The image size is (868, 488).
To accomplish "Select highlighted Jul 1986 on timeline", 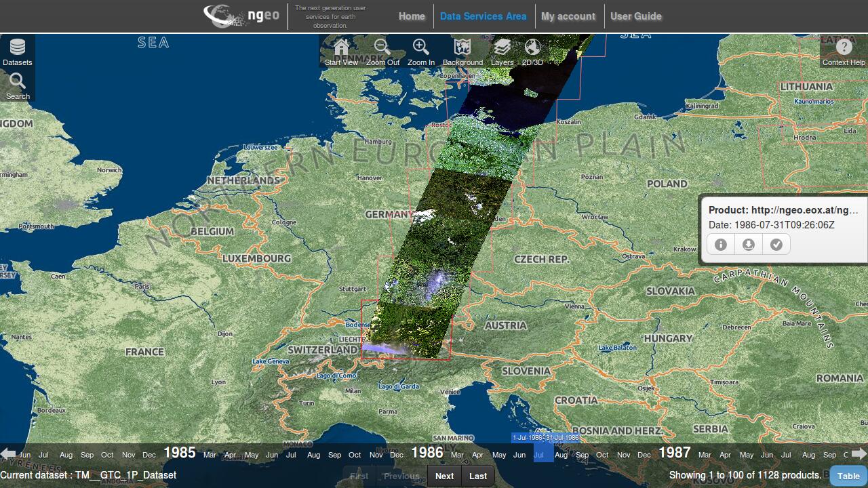I will 543,453.
